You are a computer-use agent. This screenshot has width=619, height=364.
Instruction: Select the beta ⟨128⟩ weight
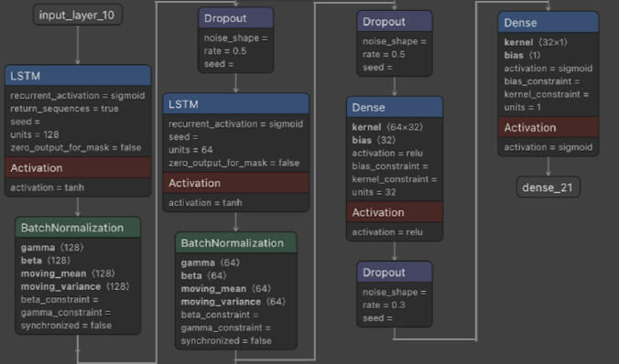click(46, 261)
